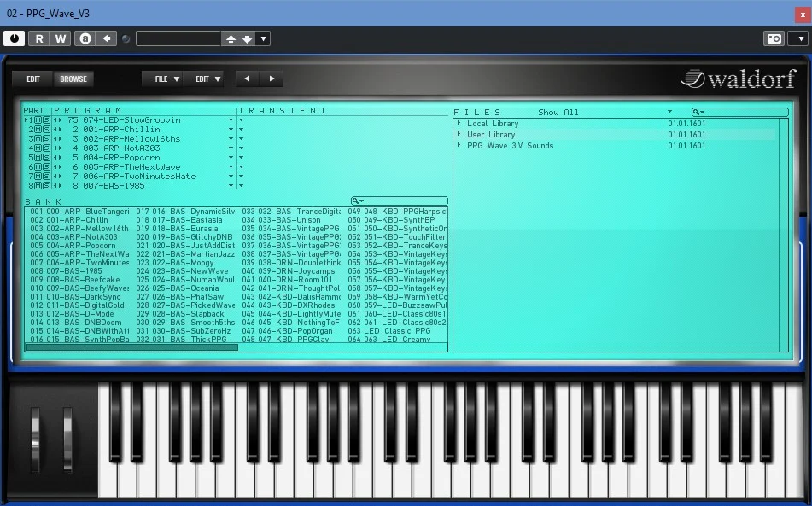Select bank program 039-DRN-Joycamps
Viewport: 812px width, 506px height.
(x=289, y=271)
